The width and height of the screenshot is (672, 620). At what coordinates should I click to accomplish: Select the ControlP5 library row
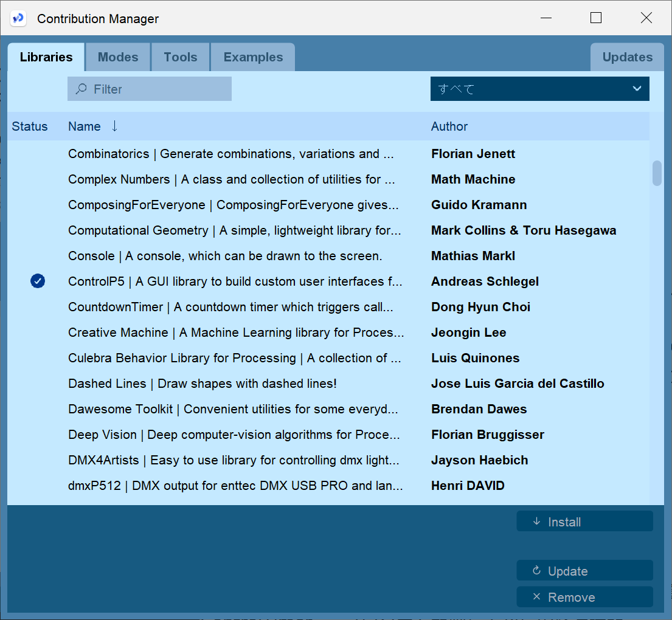click(328, 281)
